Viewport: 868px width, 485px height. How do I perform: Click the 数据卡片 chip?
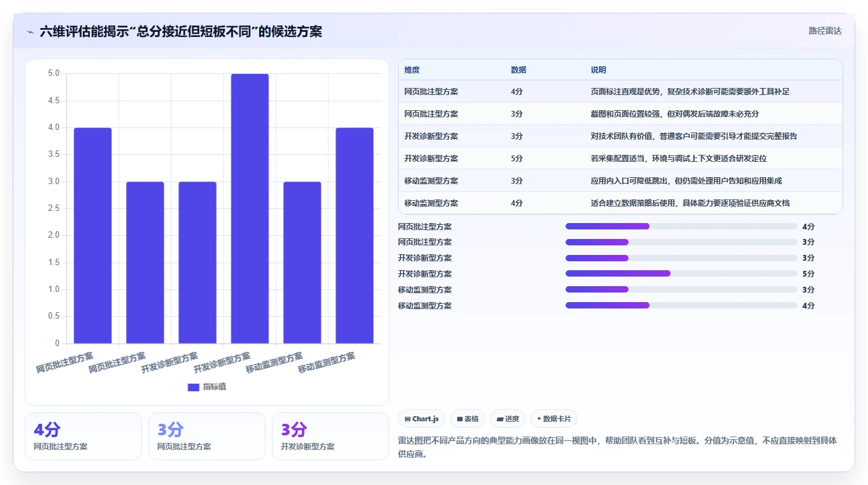point(554,419)
